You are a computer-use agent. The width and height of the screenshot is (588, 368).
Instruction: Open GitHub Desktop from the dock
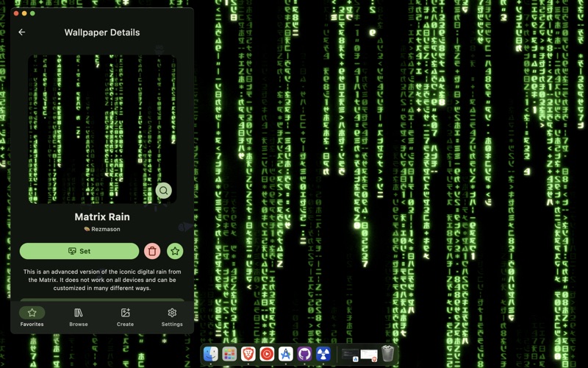(x=304, y=354)
